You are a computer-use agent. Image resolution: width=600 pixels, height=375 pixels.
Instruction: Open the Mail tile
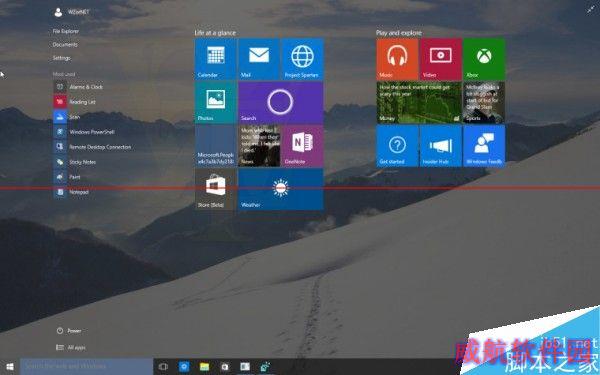point(259,59)
